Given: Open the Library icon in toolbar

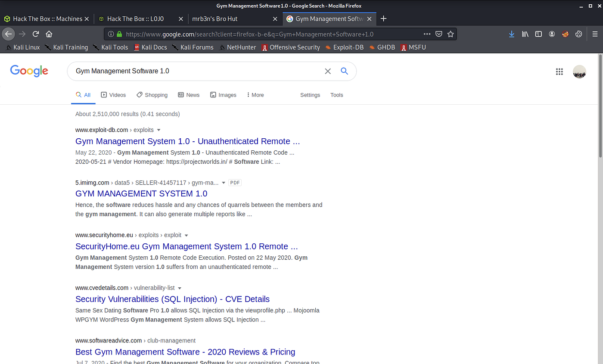Looking at the screenshot, I should (x=525, y=34).
